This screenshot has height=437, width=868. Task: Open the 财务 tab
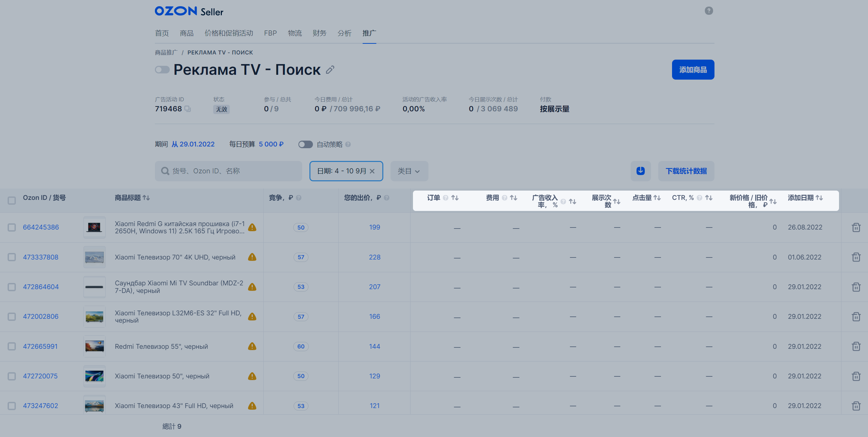click(319, 33)
